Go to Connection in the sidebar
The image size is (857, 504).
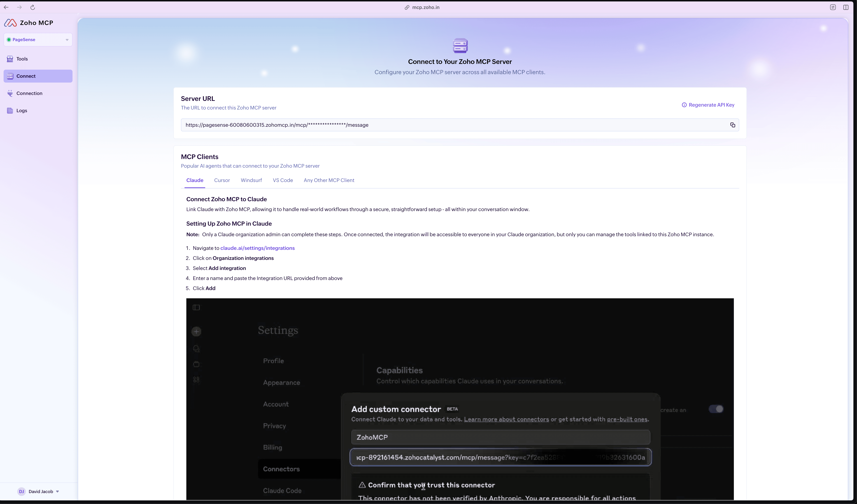click(38, 93)
